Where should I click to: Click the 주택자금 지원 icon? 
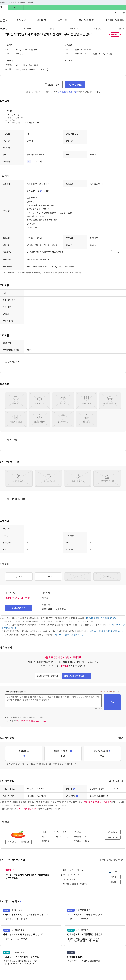tap(16, 419)
